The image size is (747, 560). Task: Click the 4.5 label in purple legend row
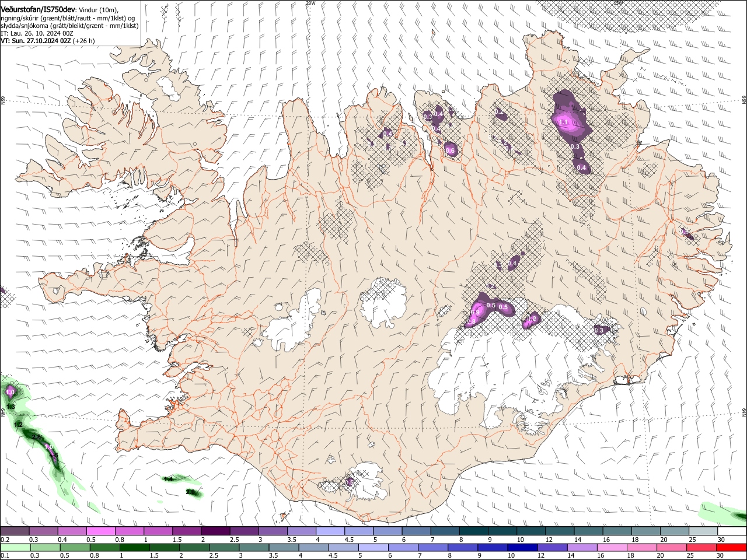349,540
